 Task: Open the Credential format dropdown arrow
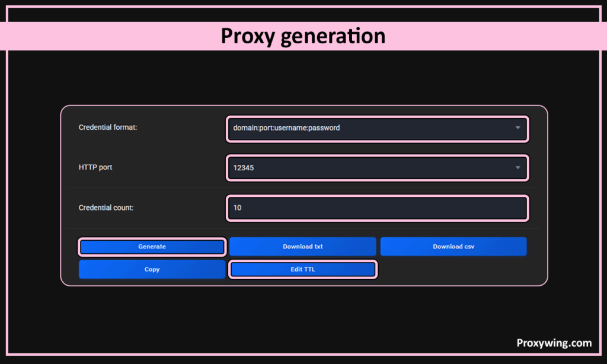click(517, 128)
